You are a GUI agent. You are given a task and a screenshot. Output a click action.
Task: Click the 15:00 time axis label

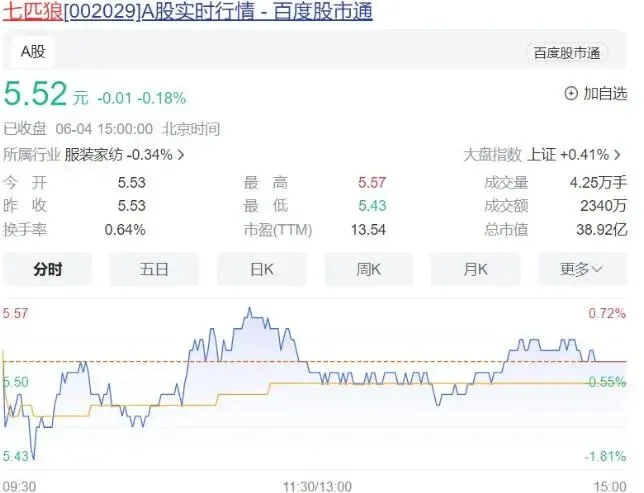(x=610, y=487)
